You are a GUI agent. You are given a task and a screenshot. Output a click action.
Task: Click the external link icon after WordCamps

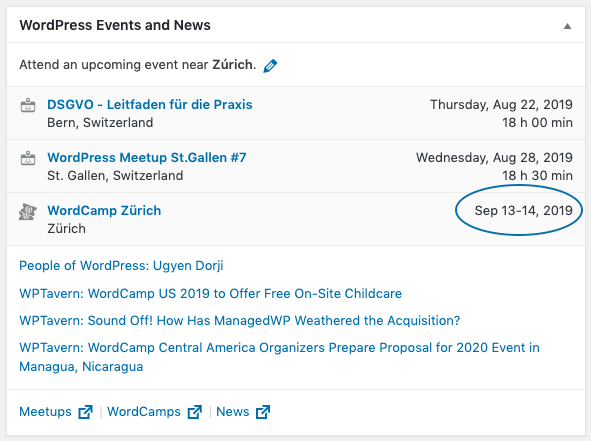(x=195, y=412)
